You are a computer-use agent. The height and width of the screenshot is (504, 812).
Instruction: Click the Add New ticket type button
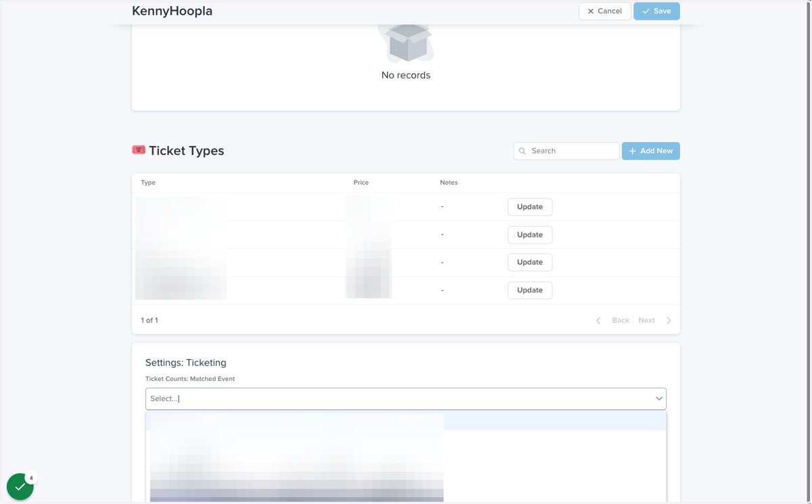pos(650,151)
